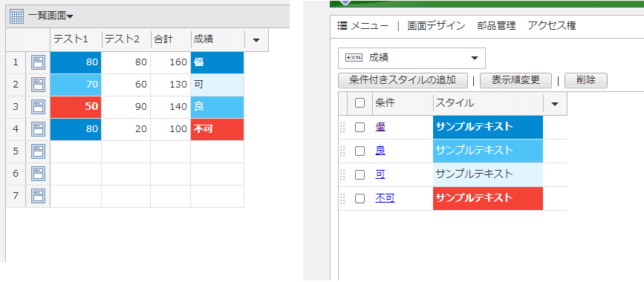Viewport: 644px width, 282px height.
Task: Click the メニュー hamburger icon
Action: point(342,26)
